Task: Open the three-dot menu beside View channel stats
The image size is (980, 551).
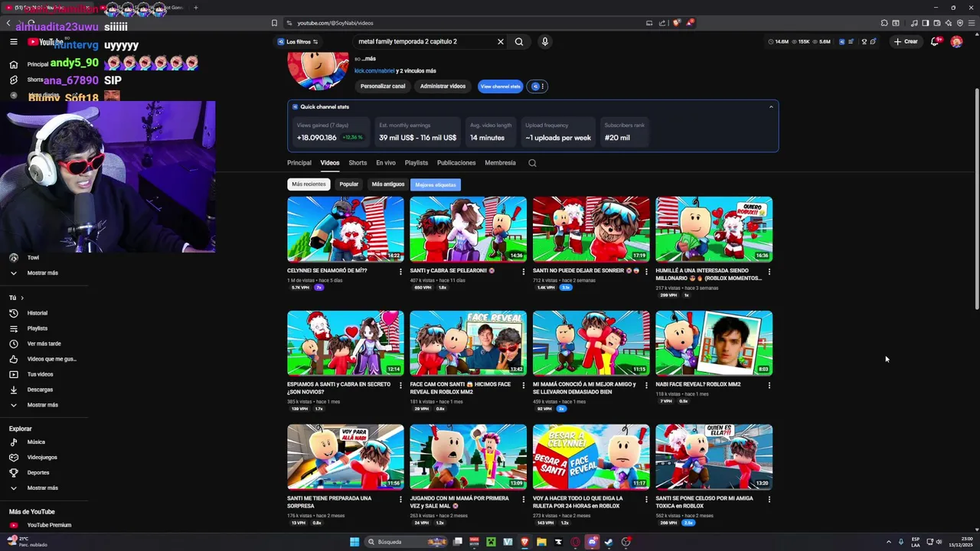Action: click(542, 86)
